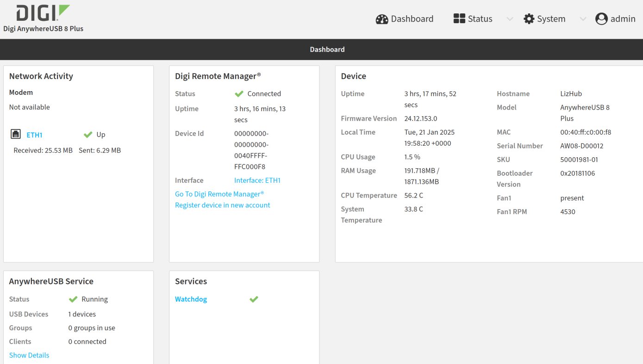Click the Device panel heading
Viewport: 643px width, 364px height.
[x=354, y=76]
